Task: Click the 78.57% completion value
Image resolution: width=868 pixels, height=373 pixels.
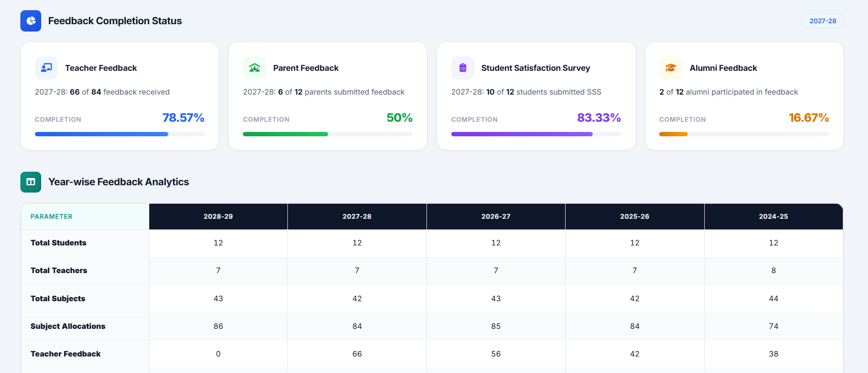Action: tap(183, 118)
